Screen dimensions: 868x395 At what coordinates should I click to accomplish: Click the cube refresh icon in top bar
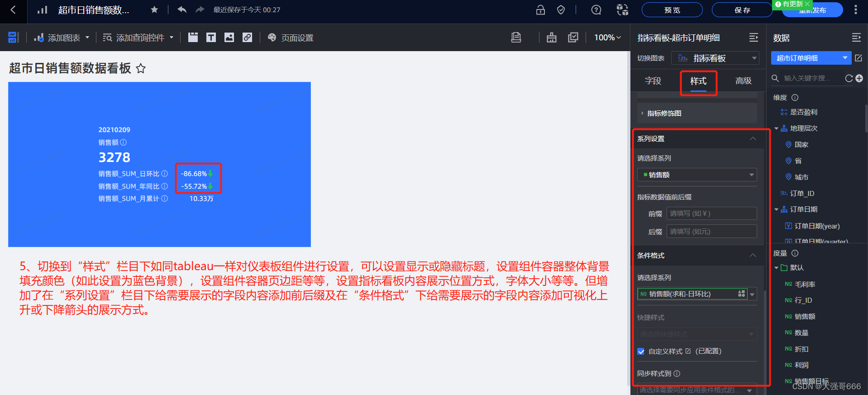622,10
